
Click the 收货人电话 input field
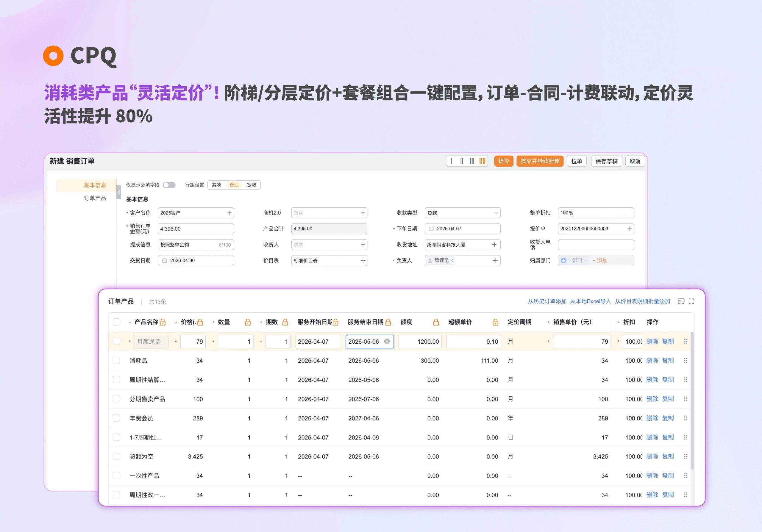pyautogui.click(x=596, y=245)
